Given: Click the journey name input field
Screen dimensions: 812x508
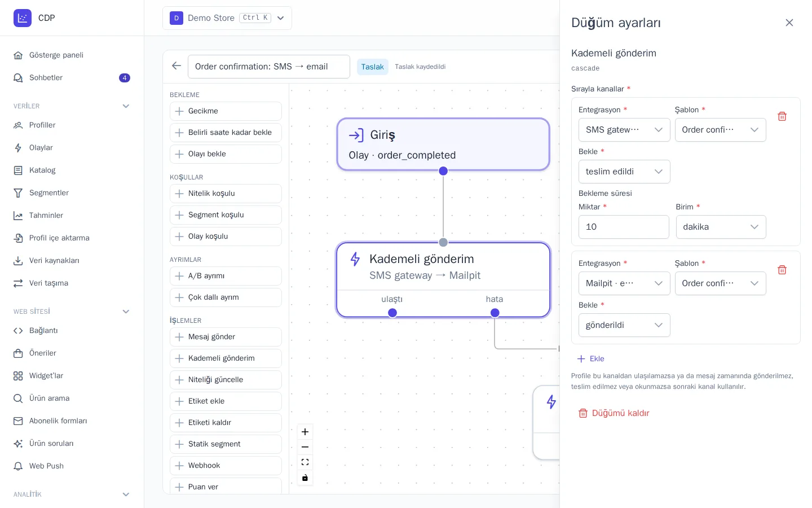Looking at the screenshot, I should pyautogui.click(x=268, y=67).
